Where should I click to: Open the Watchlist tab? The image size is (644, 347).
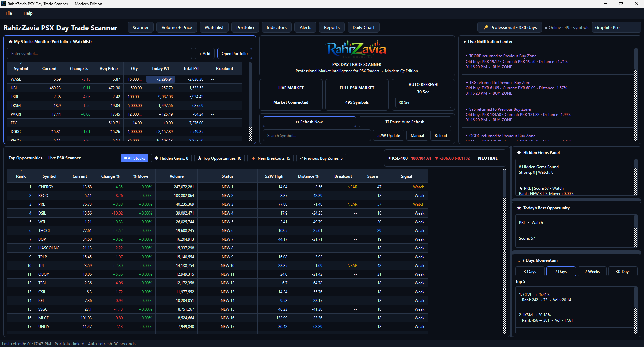(x=214, y=27)
